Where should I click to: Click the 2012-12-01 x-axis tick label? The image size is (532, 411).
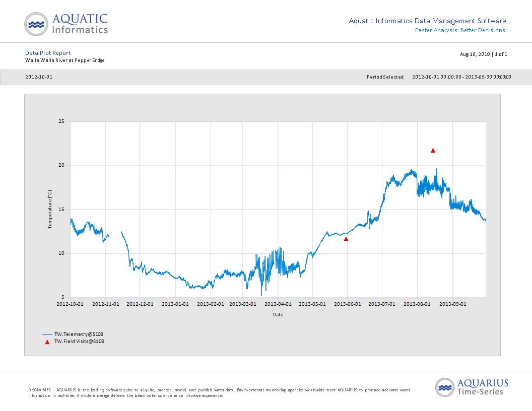[x=140, y=304]
